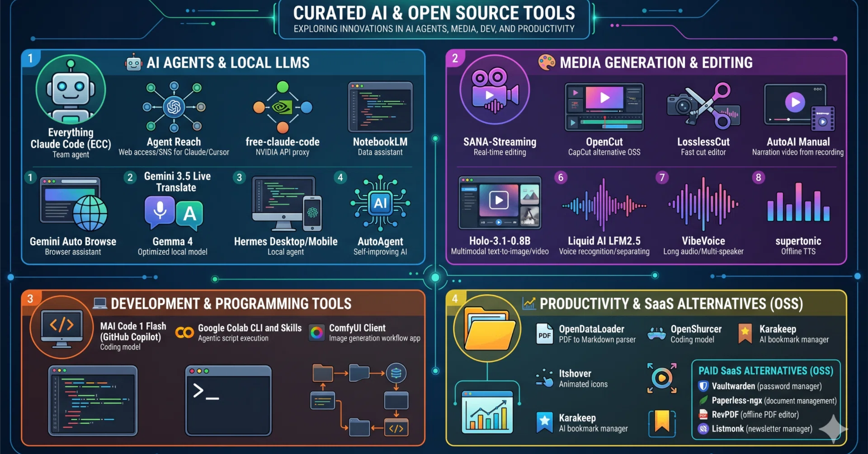Click the terminal prompt window illustration

(x=228, y=401)
